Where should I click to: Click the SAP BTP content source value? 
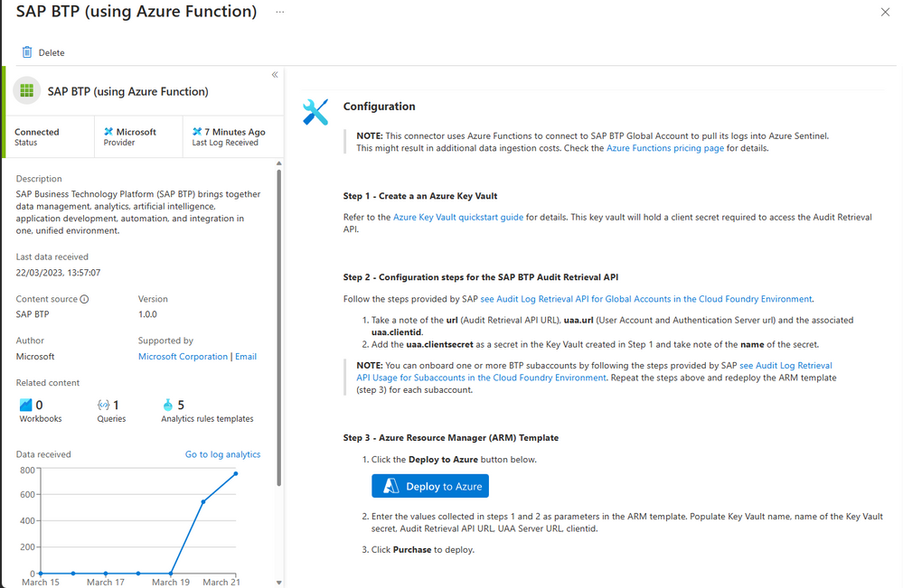(33, 314)
